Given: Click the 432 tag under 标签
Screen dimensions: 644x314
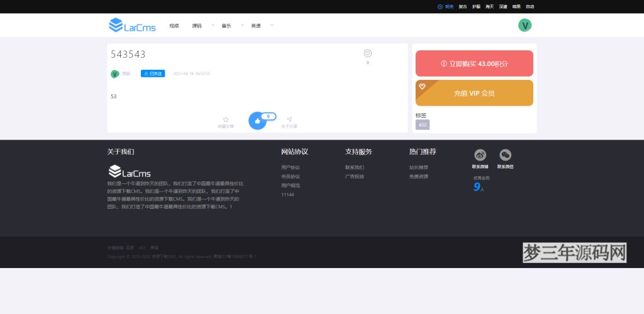Looking at the screenshot, I should (x=423, y=125).
